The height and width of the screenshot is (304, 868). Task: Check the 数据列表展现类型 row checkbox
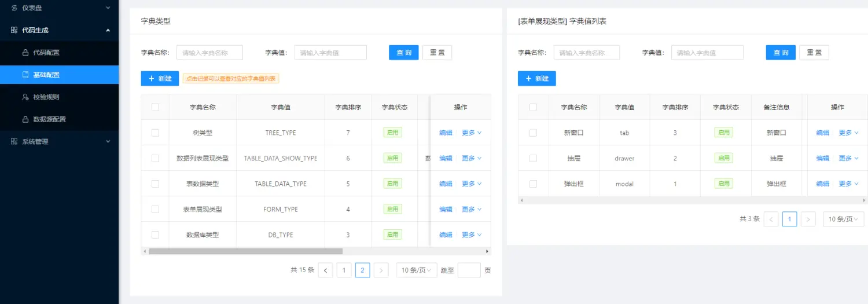[155, 158]
